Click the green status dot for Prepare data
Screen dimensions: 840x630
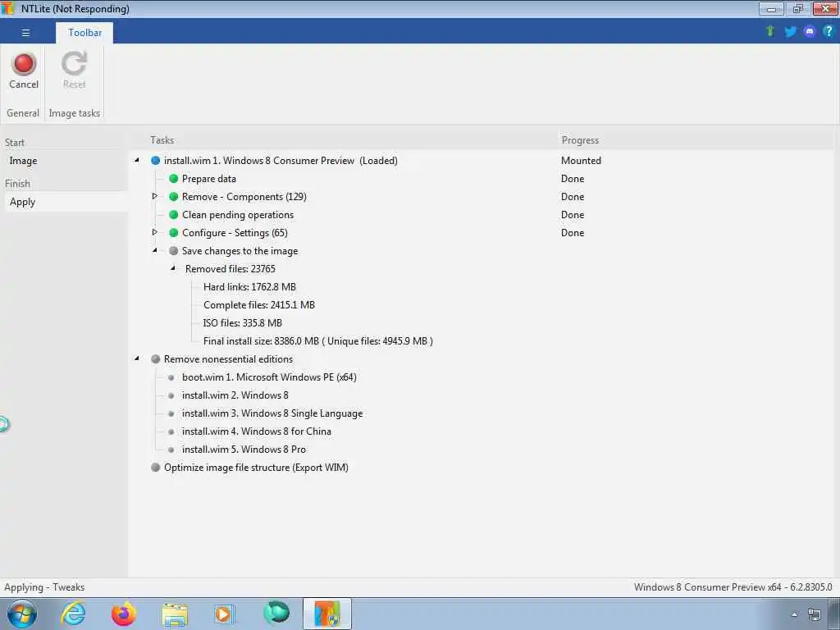(x=174, y=178)
